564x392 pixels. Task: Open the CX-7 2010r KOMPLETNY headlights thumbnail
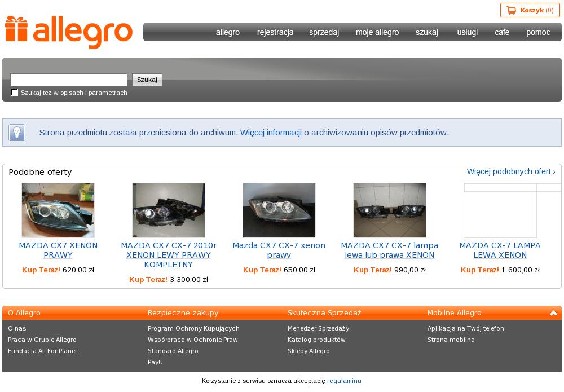click(x=168, y=210)
